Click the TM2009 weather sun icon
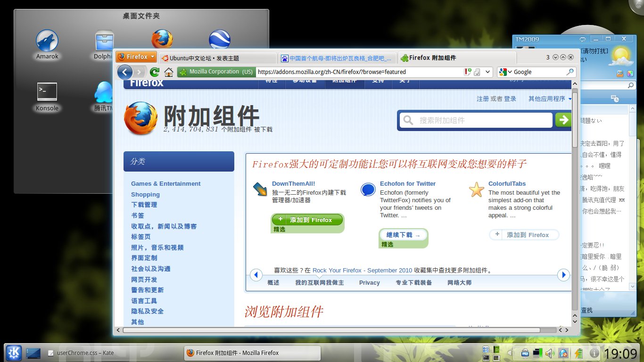The image size is (644, 362). [x=621, y=56]
